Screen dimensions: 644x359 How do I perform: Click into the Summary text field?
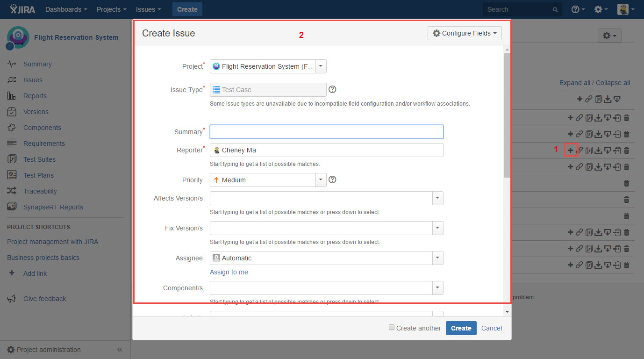coord(326,132)
